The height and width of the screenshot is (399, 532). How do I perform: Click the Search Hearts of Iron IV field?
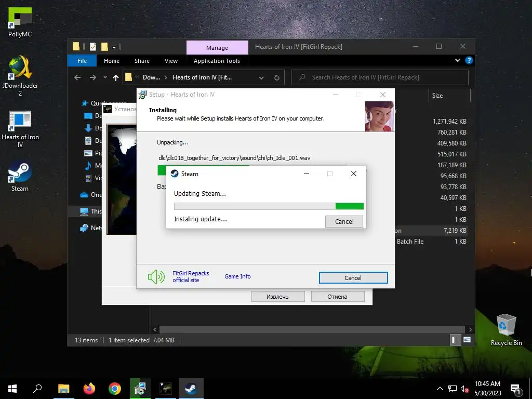click(380, 77)
